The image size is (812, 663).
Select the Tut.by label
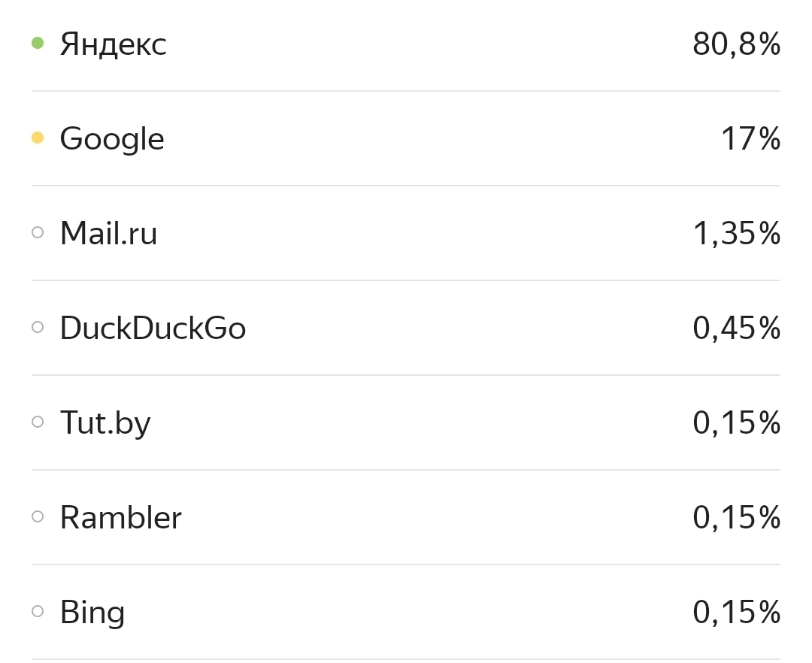coord(105,423)
